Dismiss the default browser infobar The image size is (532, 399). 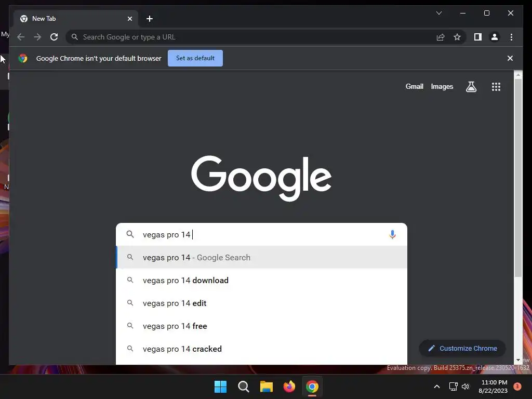(x=510, y=58)
